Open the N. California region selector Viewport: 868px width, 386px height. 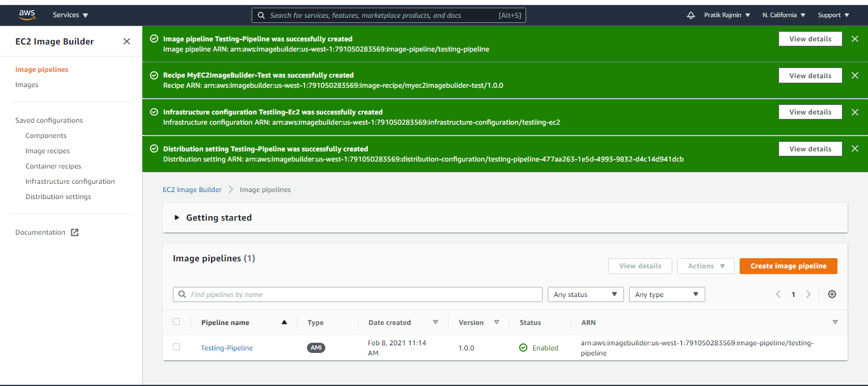pos(784,15)
